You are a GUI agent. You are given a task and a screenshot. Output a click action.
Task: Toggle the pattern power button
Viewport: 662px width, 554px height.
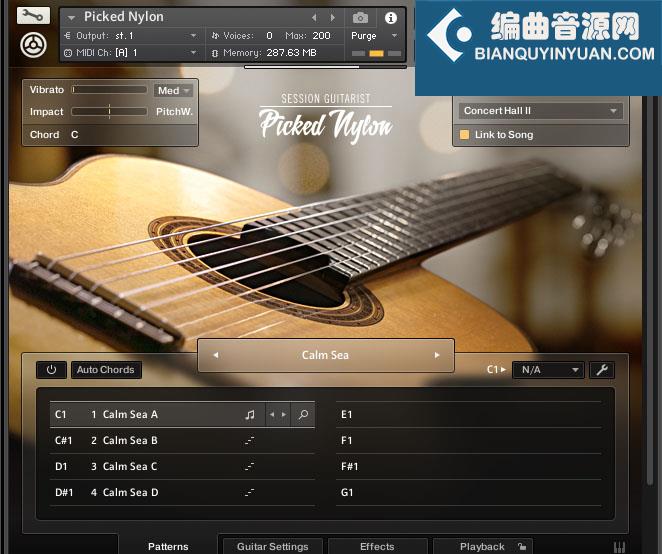(x=51, y=370)
